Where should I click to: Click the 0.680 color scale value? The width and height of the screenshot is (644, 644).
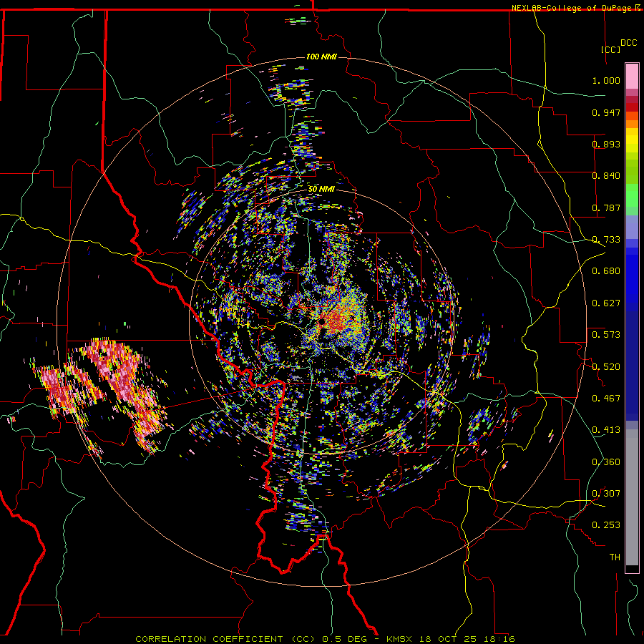(606, 271)
